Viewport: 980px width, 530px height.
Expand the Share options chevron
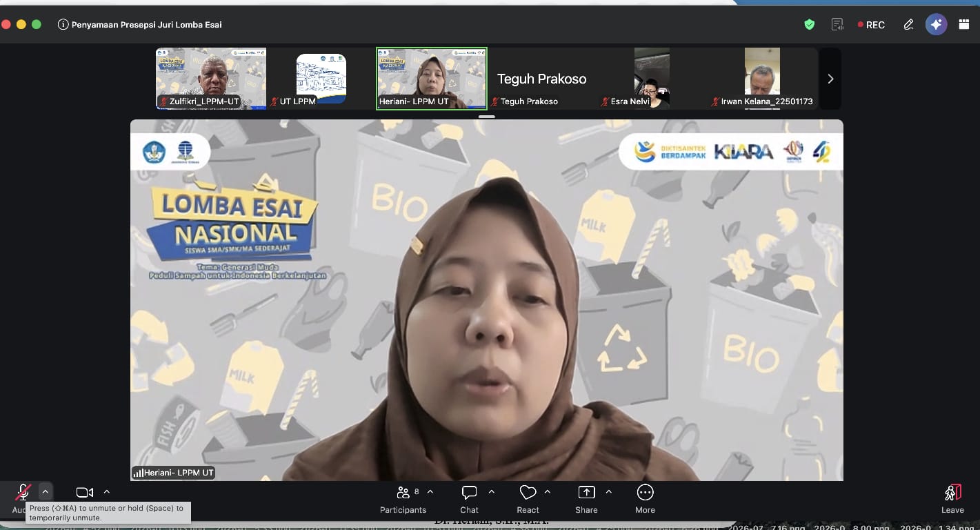click(x=608, y=492)
